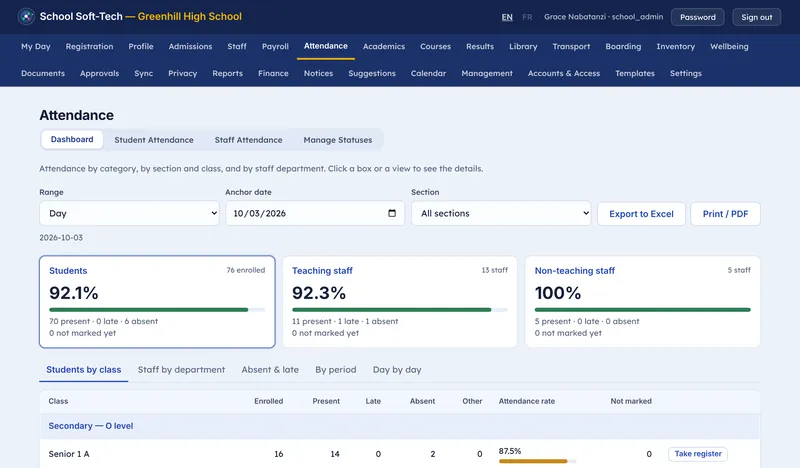Open the Profile menu item
This screenshot has height=468, width=800.
(141, 46)
